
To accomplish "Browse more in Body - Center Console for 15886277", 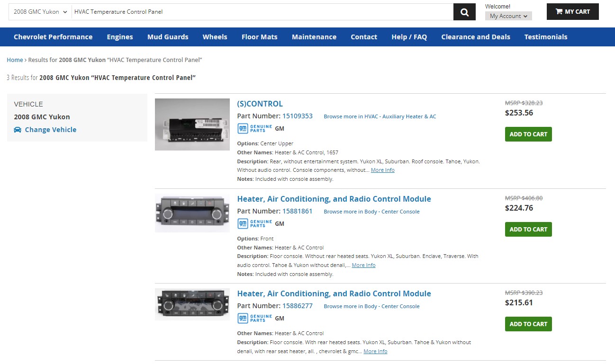I will (372, 306).
